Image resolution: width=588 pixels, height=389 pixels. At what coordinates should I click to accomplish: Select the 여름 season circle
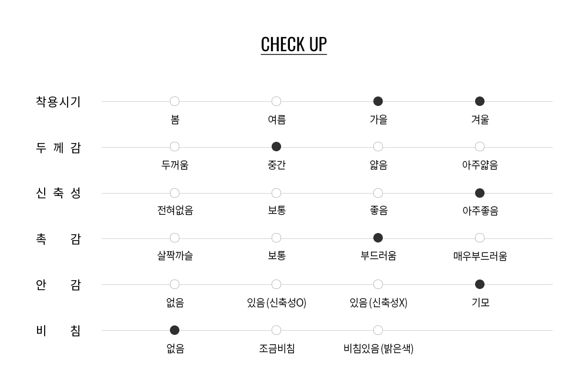[x=276, y=101]
